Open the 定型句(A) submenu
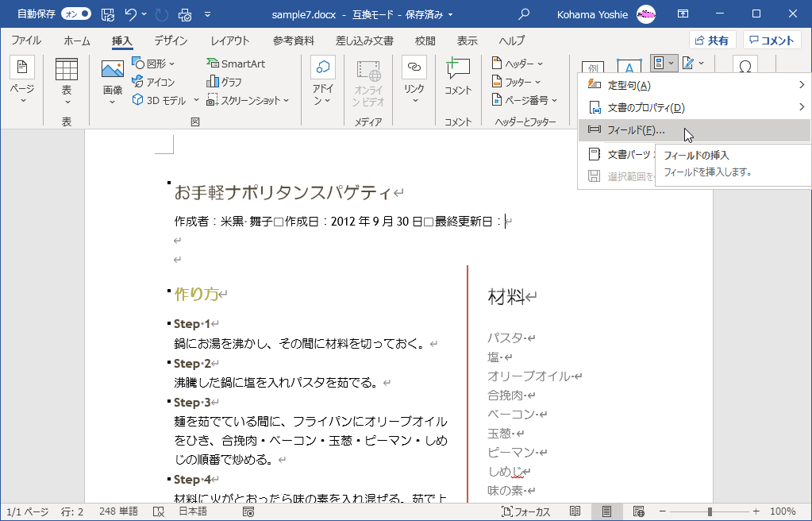Viewport: 812px width, 521px height. click(695, 85)
